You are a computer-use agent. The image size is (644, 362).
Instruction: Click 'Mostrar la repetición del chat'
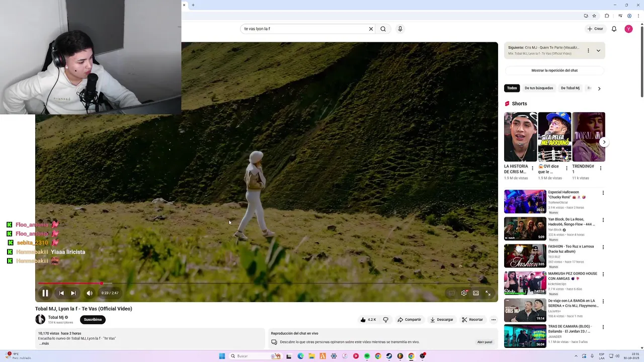[554, 70]
